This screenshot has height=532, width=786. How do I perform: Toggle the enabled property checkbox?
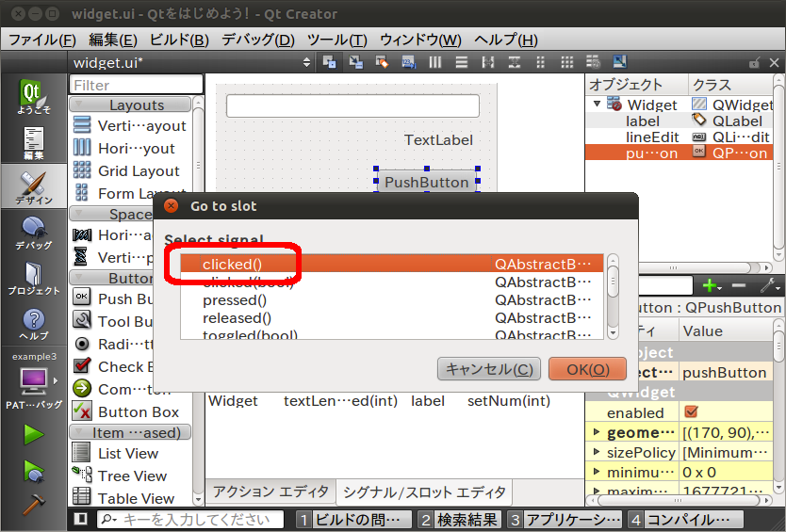(x=691, y=412)
